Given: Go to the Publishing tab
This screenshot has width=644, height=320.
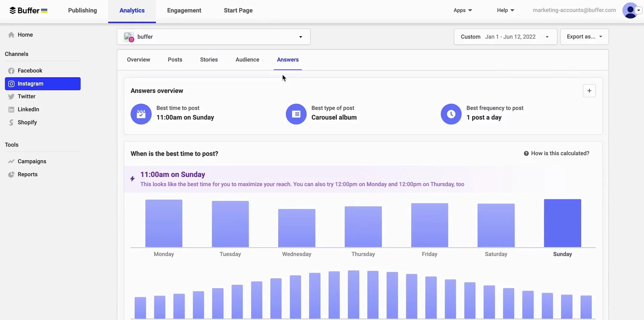Looking at the screenshot, I should coord(82,10).
